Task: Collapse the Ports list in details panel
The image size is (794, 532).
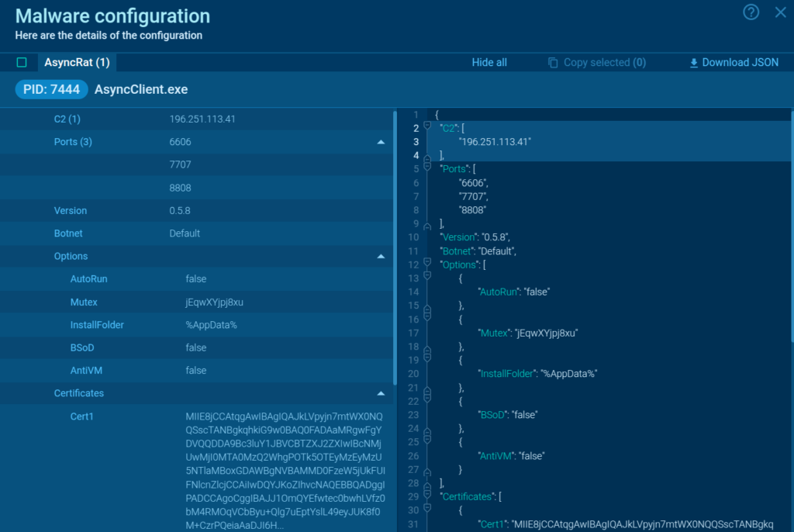Action: [x=381, y=142]
